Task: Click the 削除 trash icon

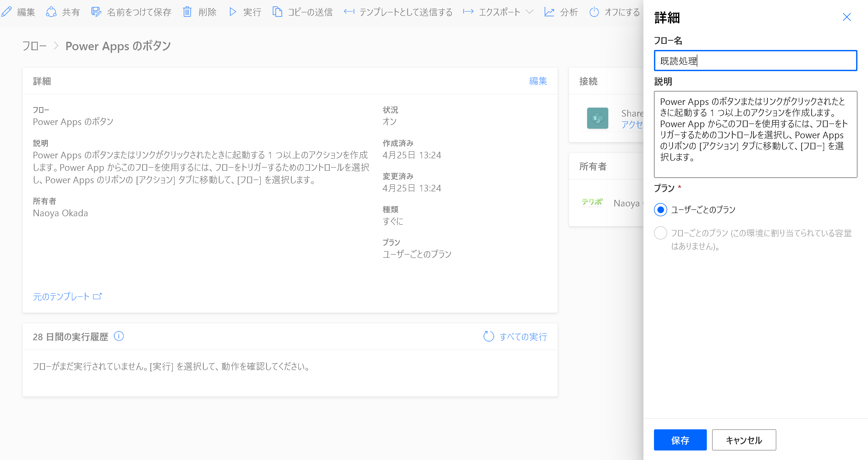Action: click(187, 12)
